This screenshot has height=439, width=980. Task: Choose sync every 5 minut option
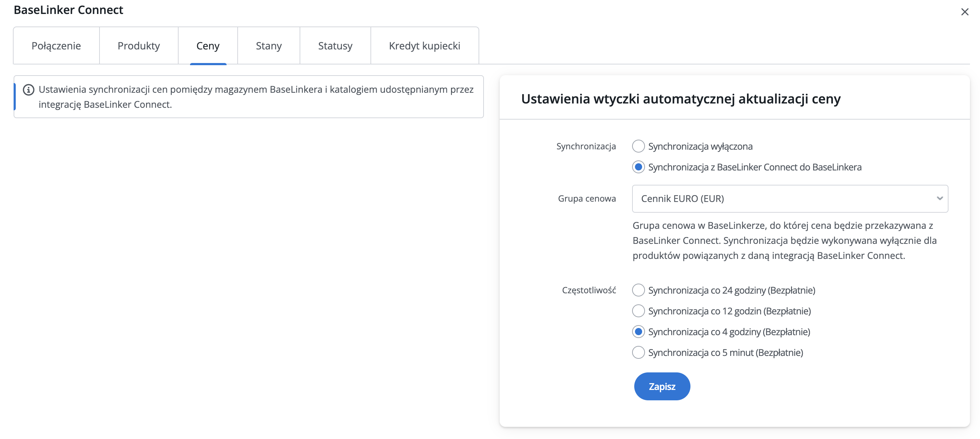(639, 353)
